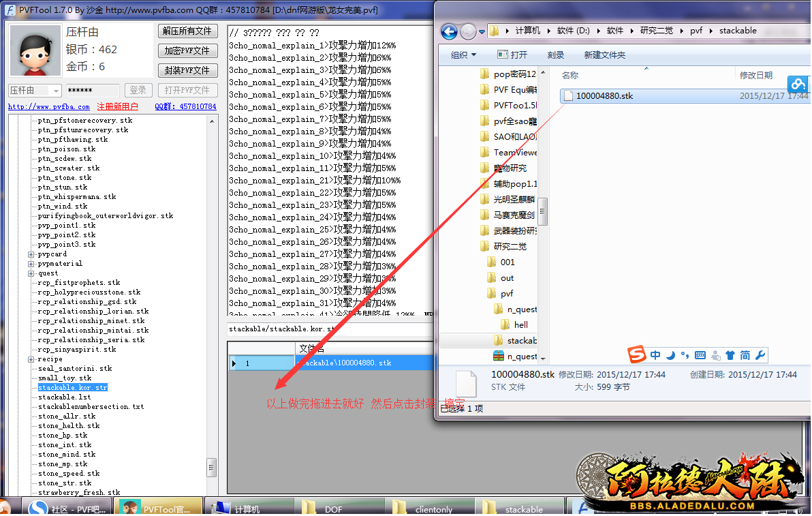This screenshot has height=516, width=812.
Task: Select stackable.lst in file tree
Action: (65, 397)
